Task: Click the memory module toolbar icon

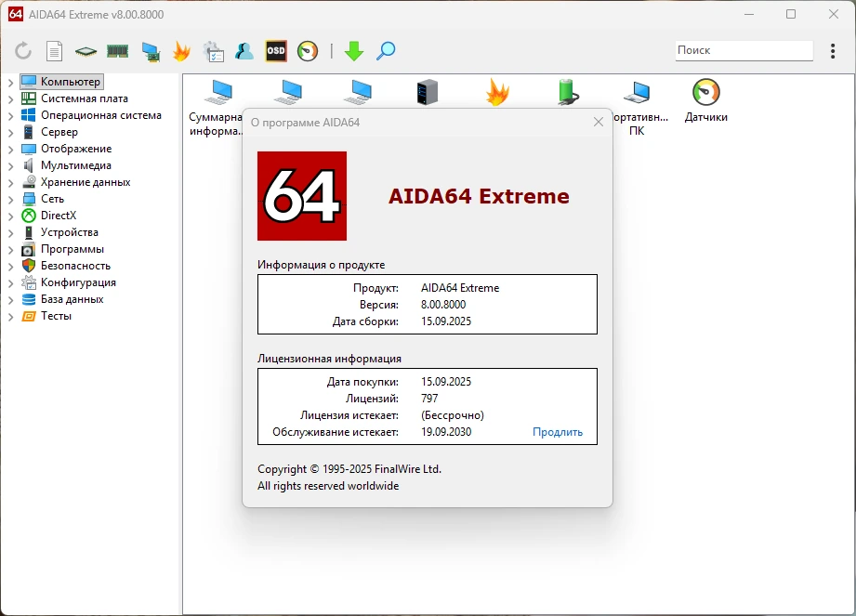Action: click(117, 51)
